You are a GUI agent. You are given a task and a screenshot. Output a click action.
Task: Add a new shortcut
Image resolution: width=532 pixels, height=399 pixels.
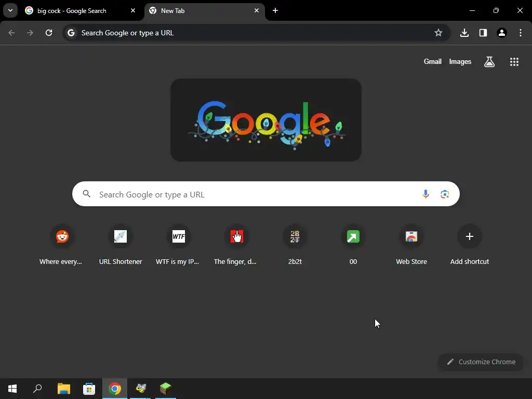tap(470, 245)
